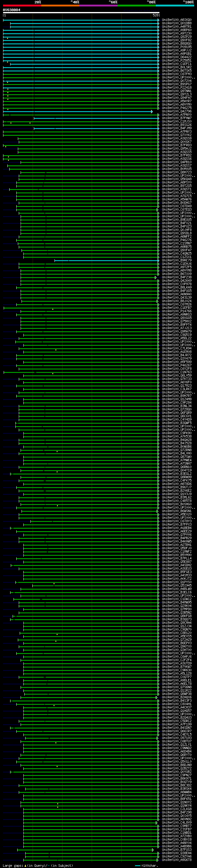Click hit label UniRef100_B8DJN9
197x868 pixels.
pyautogui.click(x=176, y=765)
